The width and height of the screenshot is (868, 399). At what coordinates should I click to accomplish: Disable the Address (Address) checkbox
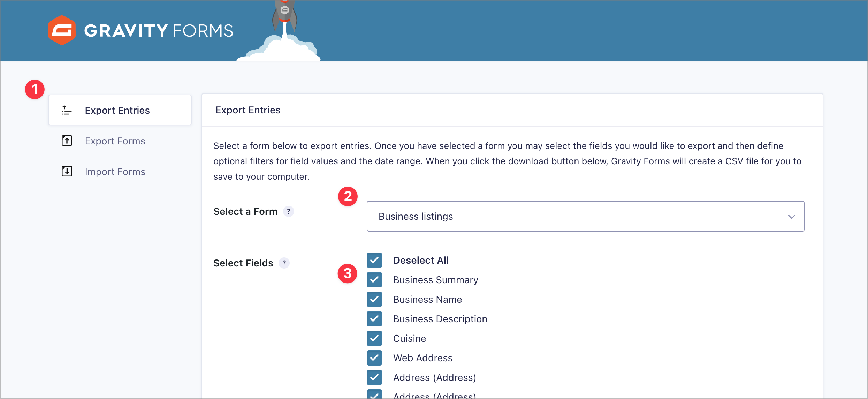coord(374,377)
